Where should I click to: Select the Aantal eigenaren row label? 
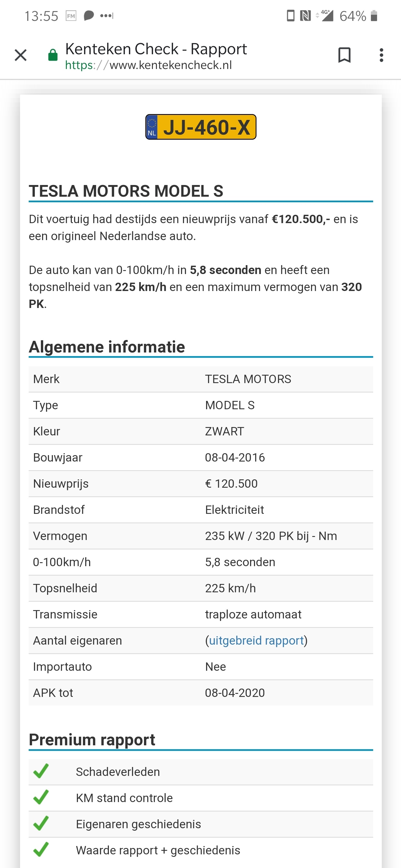(78, 640)
